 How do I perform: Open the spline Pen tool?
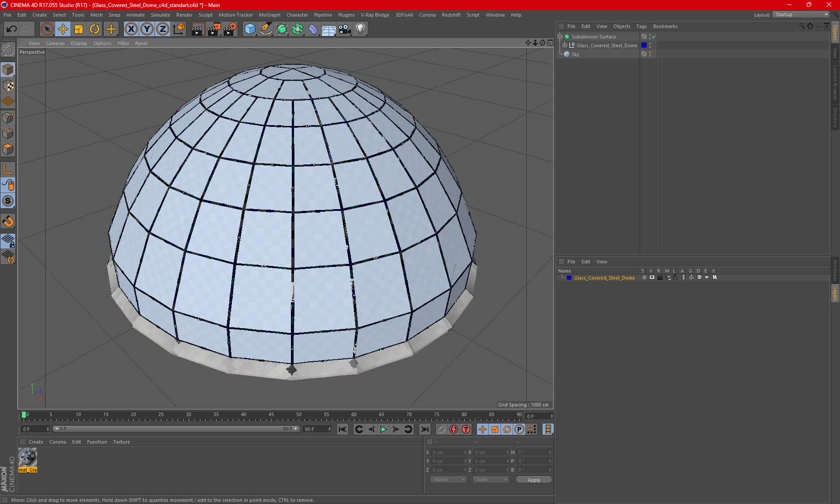266,29
